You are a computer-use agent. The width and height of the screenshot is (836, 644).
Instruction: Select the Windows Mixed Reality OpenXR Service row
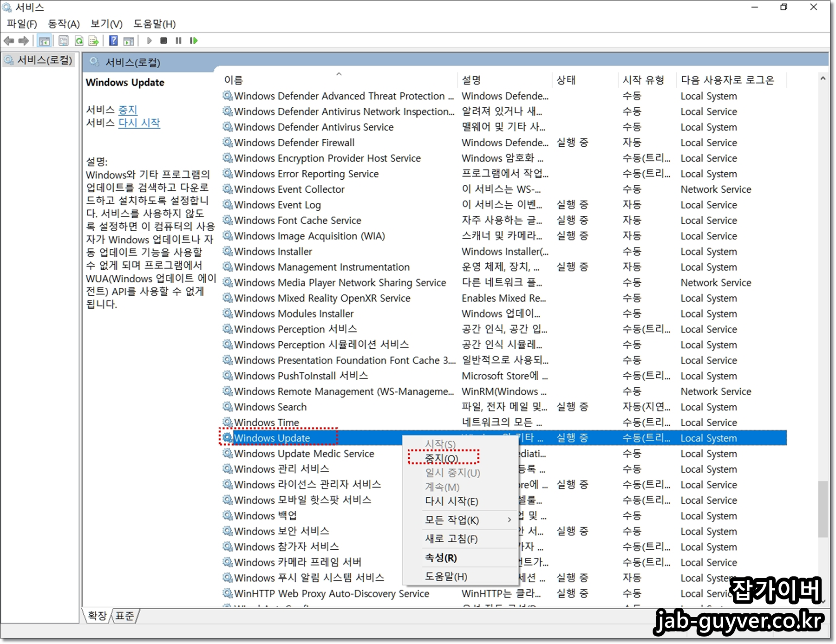click(504, 298)
